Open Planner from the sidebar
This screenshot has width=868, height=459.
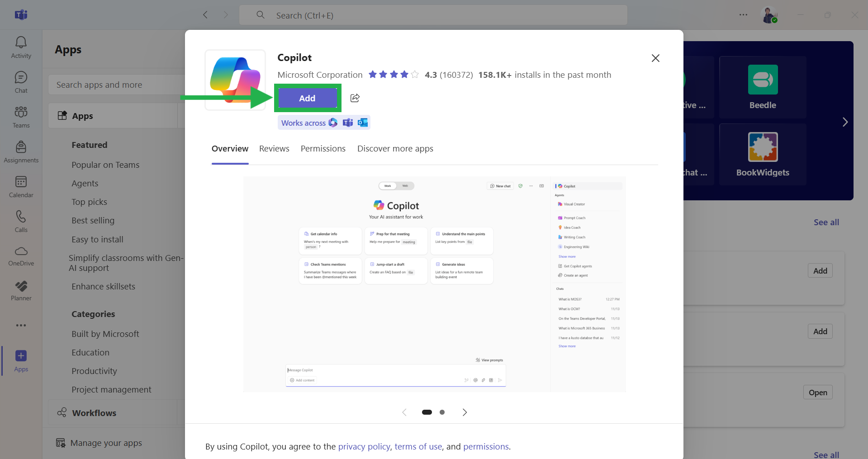coord(21,291)
